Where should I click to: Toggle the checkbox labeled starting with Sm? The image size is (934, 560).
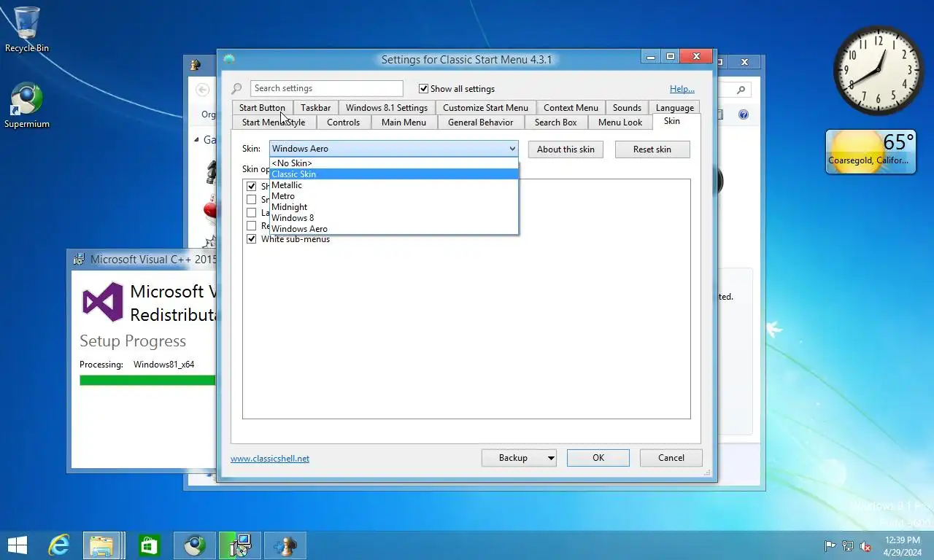coord(252,200)
